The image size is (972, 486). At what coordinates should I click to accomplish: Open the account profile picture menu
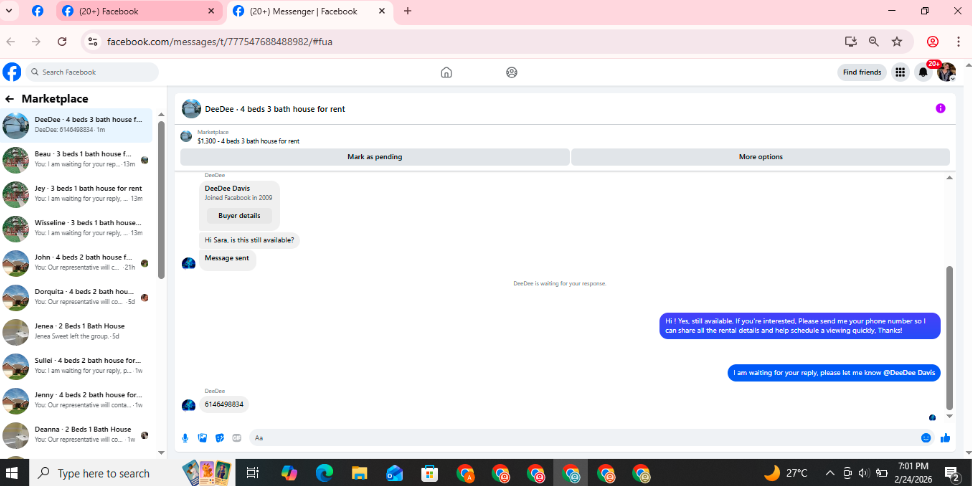coord(946,73)
